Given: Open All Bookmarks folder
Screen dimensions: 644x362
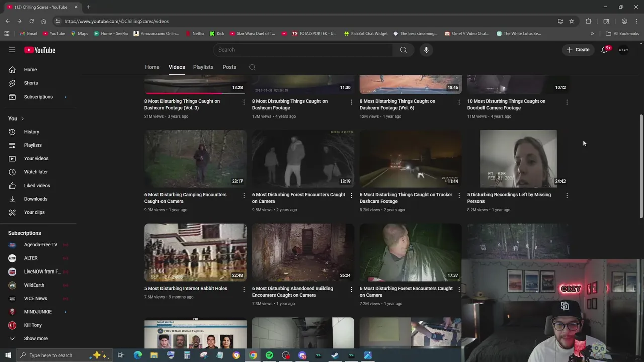Looking at the screenshot, I should click(x=622, y=34).
